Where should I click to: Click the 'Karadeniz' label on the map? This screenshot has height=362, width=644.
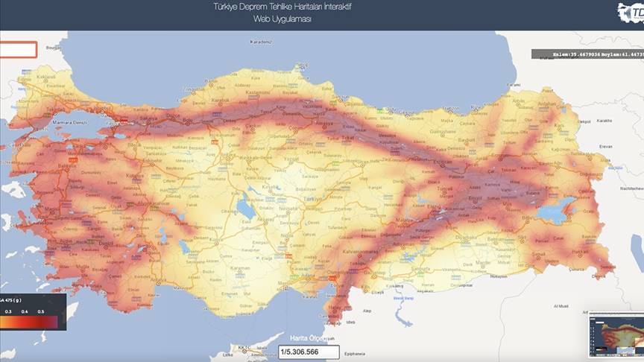[x=261, y=42]
